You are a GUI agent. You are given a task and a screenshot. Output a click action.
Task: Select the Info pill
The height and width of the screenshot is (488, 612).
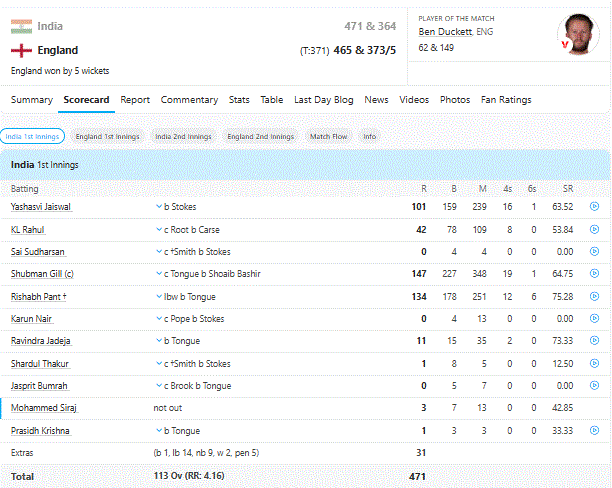(369, 136)
